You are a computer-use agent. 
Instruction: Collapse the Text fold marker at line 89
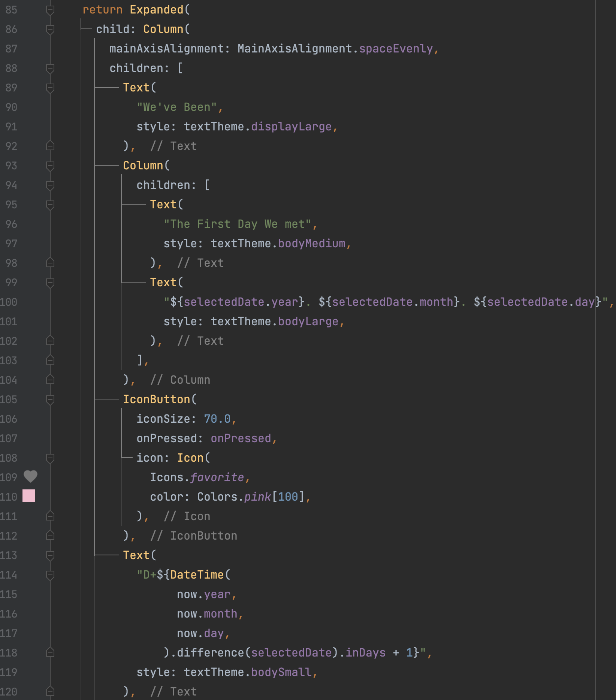pyautogui.click(x=50, y=88)
